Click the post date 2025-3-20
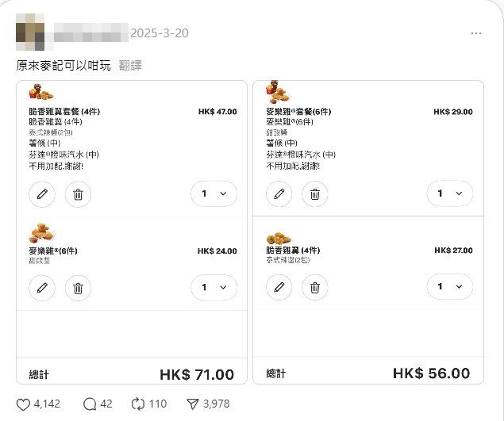 [159, 33]
